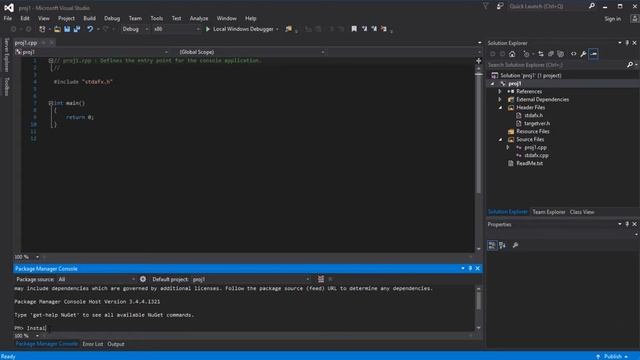Click the Categorized icon in Properties panel
Screen dimensions: 640x360
point(492,245)
